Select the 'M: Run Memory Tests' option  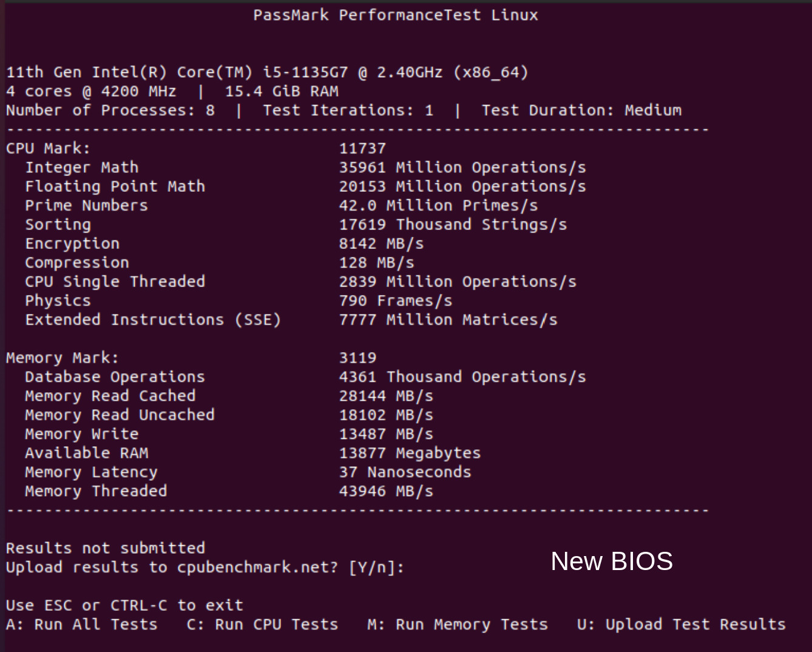coord(458,624)
